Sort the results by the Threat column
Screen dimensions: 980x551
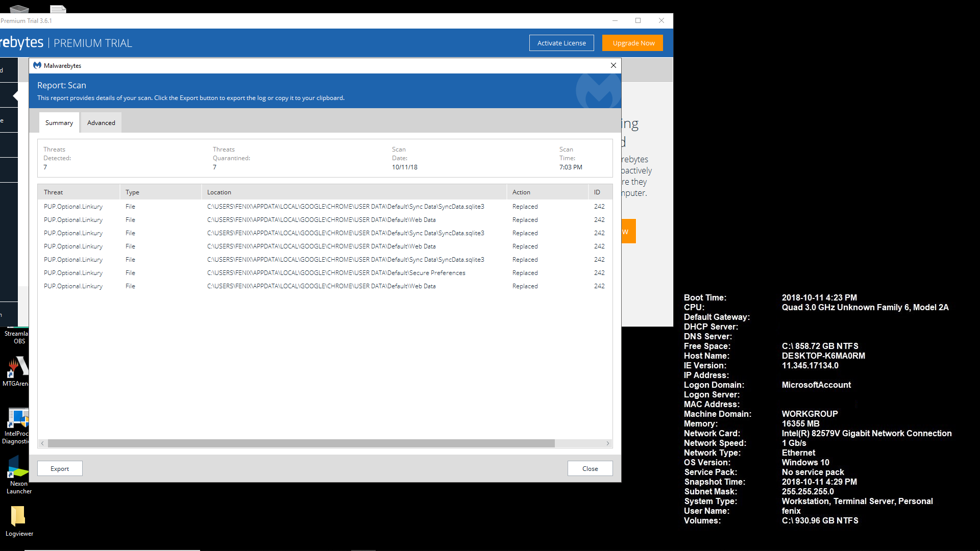79,192
